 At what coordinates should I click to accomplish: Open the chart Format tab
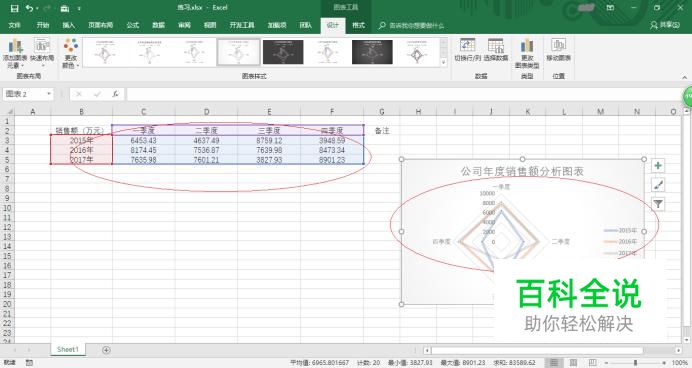(358, 25)
